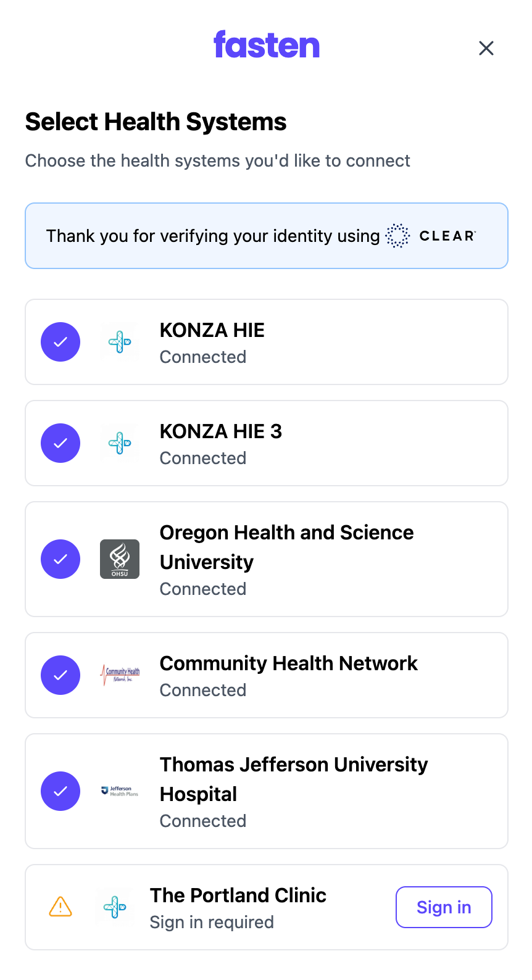
Task: Deselect Oregon Health and Science University checkmark
Action: pos(60,559)
